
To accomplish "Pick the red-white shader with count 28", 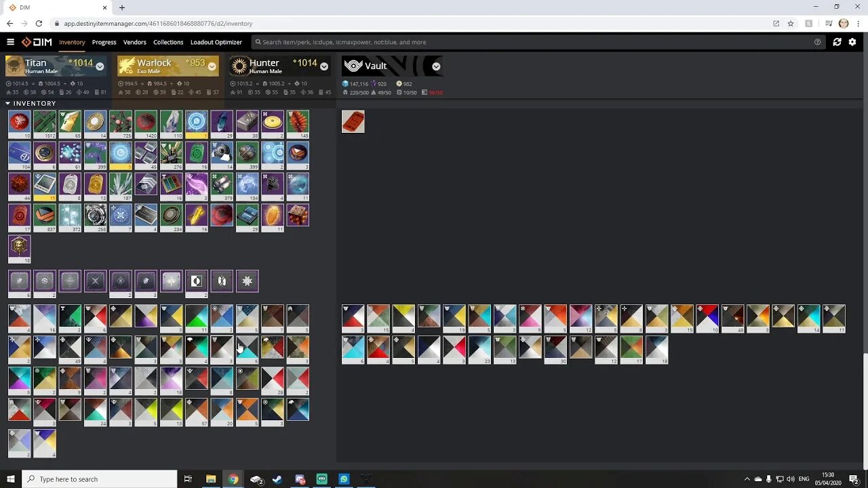I will [273, 381].
